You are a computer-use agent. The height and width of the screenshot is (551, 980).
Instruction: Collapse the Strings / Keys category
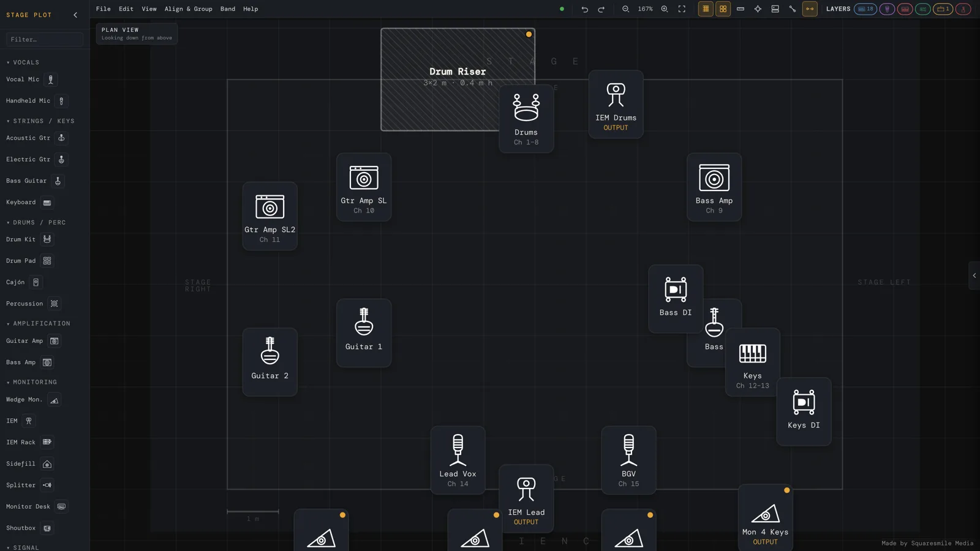pos(40,121)
